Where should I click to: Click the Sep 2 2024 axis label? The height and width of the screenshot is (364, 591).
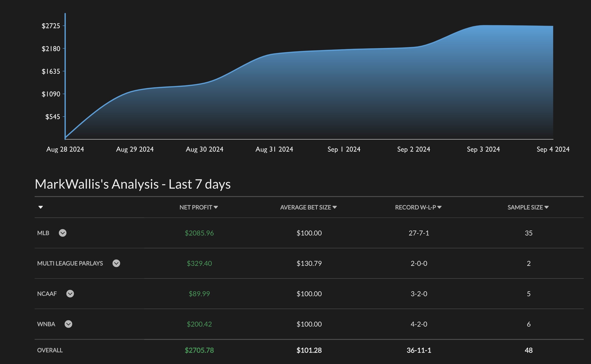pyautogui.click(x=414, y=149)
